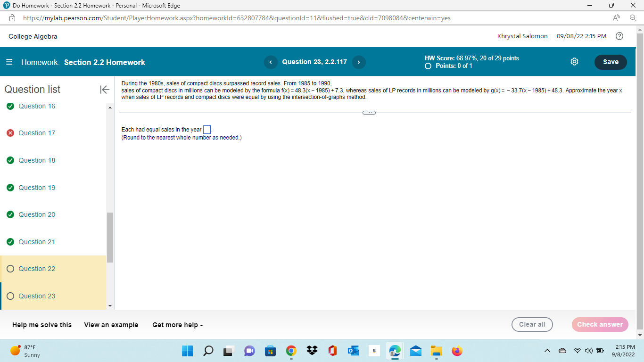Select the empty status circle for Question 22
The height and width of the screenshot is (362, 644).
point(10,269)
